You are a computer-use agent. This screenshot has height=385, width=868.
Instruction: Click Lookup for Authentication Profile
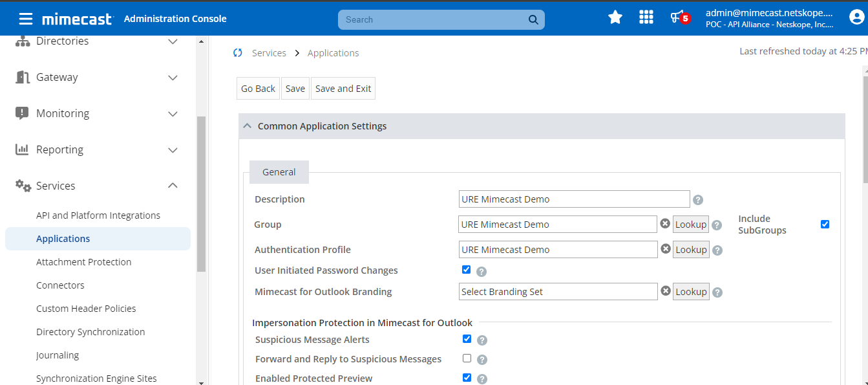coord(691,250)
